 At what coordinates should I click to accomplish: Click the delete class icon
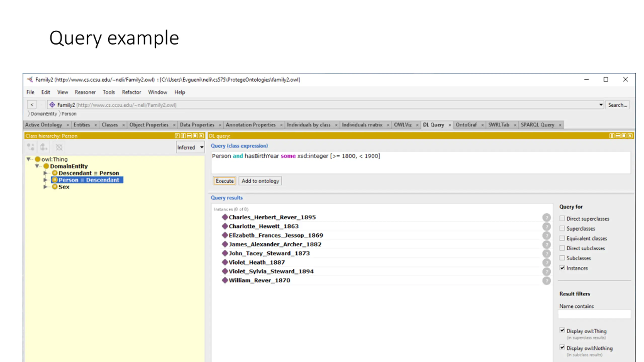click(59, 147)
